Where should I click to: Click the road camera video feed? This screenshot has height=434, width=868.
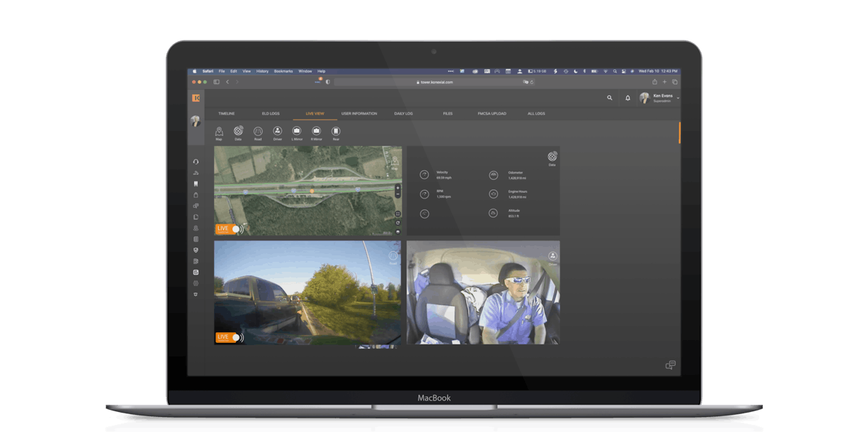pos(307,292)
